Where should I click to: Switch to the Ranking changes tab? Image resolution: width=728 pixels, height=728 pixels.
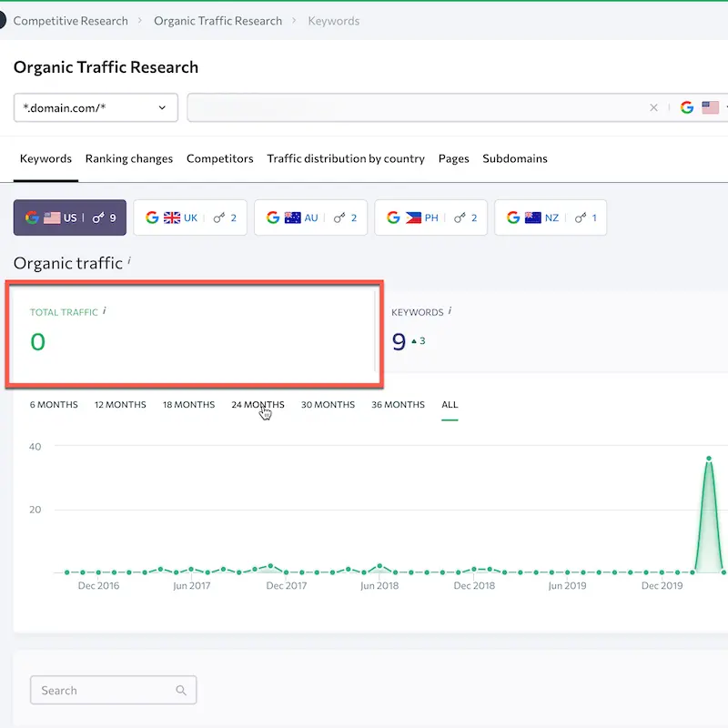coord(129,158)
